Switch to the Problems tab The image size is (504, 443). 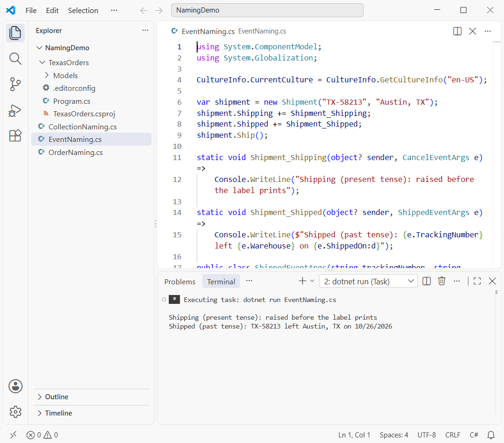(179, 282)
